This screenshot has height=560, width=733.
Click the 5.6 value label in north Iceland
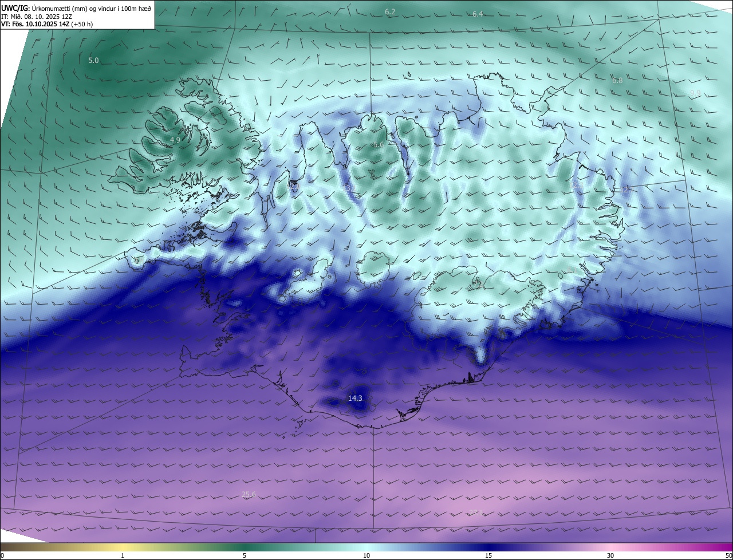coord(378,145)
